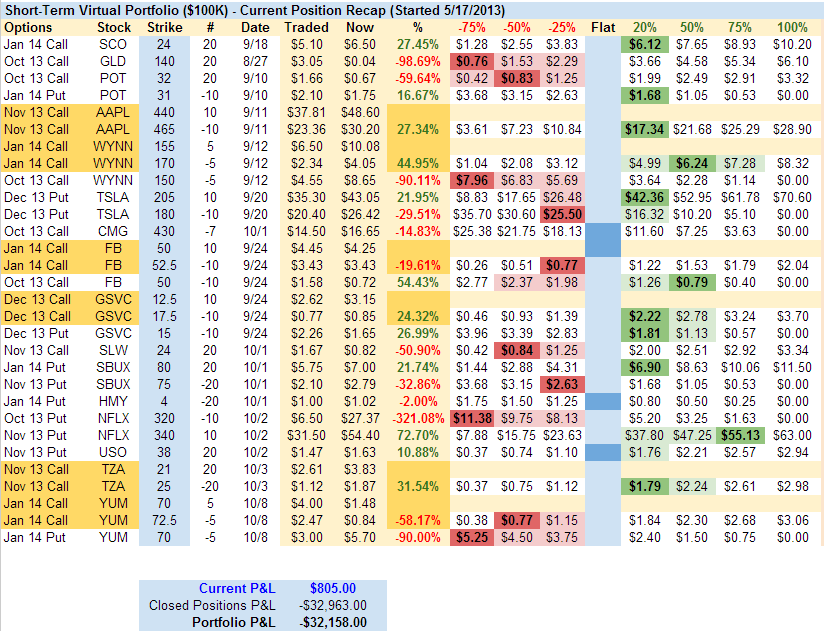Click the USO stock cell
This screenshot has width=824, height=631.
pyautogui.click(x=114, y=452)
